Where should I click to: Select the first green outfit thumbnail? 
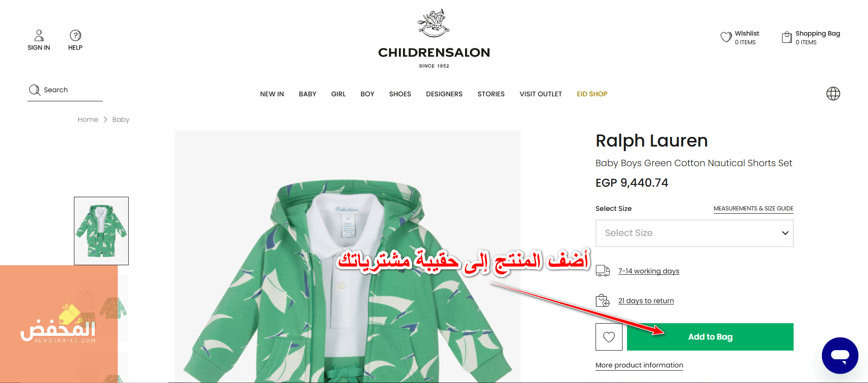click(101, 231)
